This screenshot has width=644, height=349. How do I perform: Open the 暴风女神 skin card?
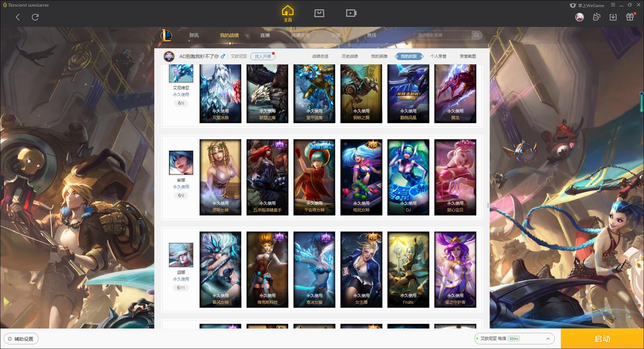click(x=220, y=269)
